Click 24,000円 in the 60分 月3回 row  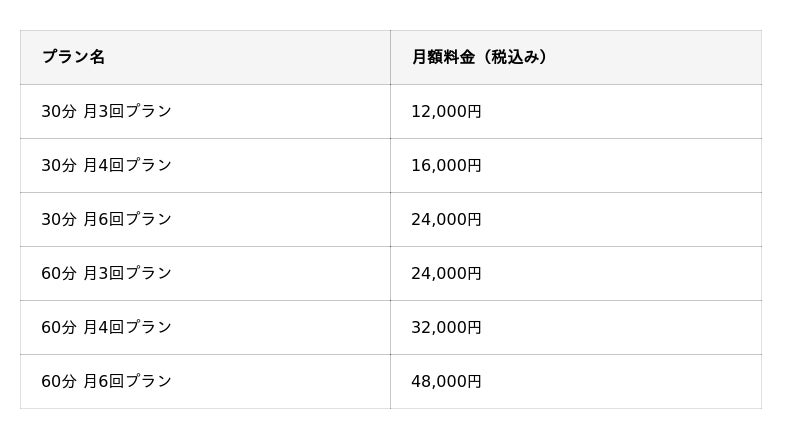coord(446,273)
